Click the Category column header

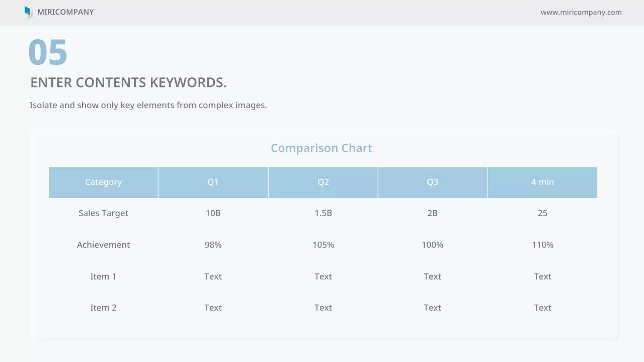[x=103, y=182]
